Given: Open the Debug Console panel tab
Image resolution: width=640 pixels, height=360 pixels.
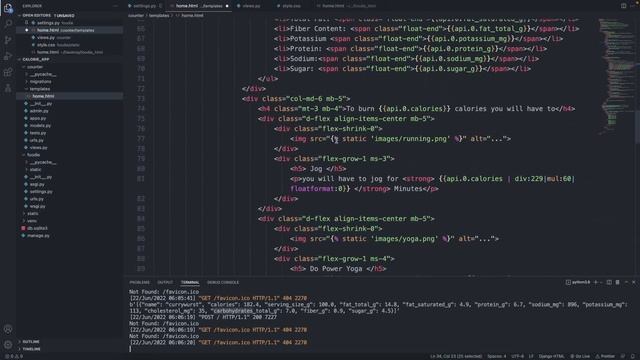Looking at the screenshot, I should (x=223, y=282).
